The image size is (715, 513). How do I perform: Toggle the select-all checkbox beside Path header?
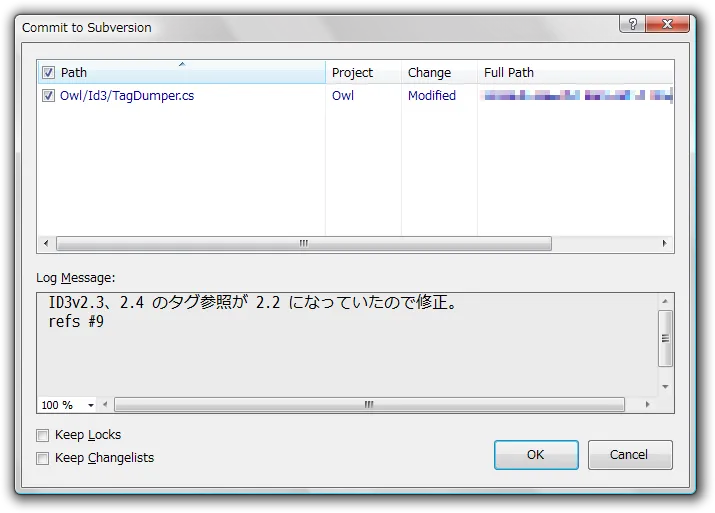[x=48, y=73]
